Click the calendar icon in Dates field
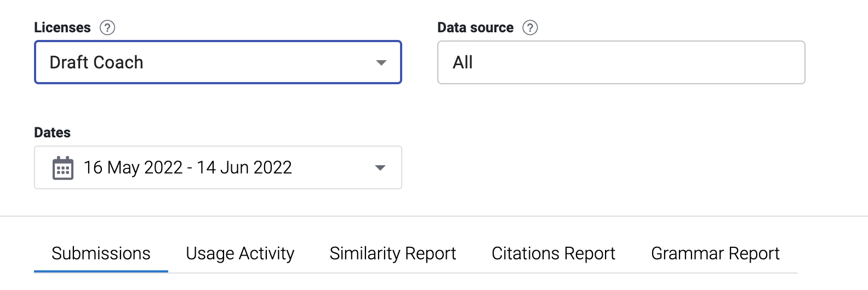868x290 pixels. tap(63, 168)
